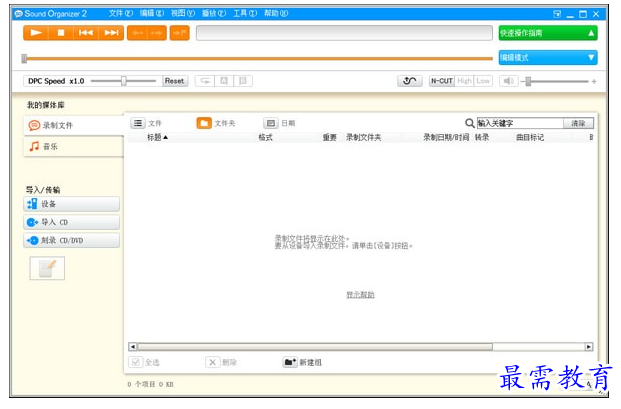Skip to the previous track
Screen dimensions: 621x409
(86, 33)
